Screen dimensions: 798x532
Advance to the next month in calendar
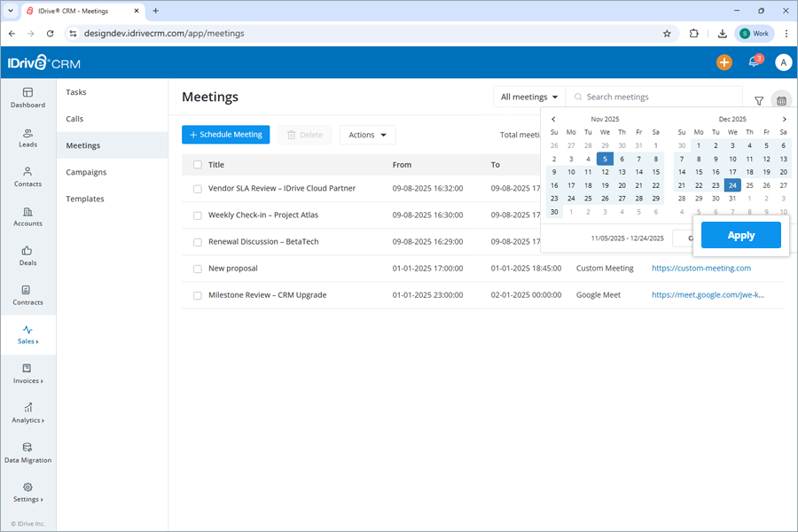pos(784,118)
